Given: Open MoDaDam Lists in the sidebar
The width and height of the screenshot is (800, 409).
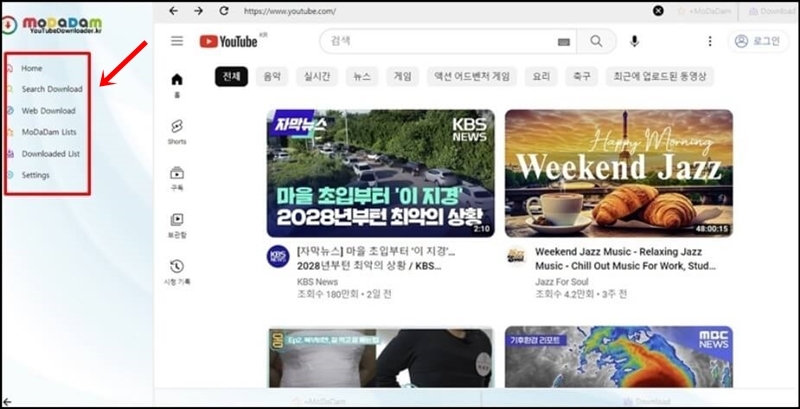Looking at the screenshot, I should 48,132.
